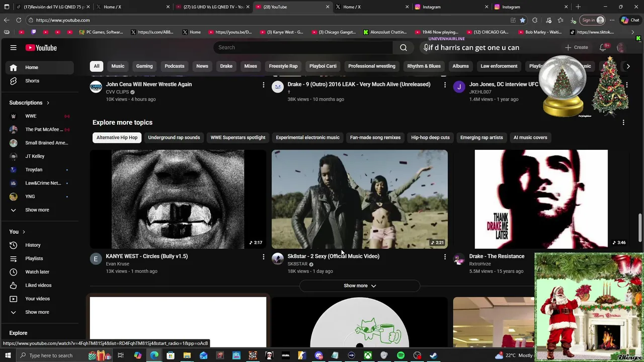The image size is (644, 362).
Task: Expand Show more under You section
Action: (x=38, y=312)
